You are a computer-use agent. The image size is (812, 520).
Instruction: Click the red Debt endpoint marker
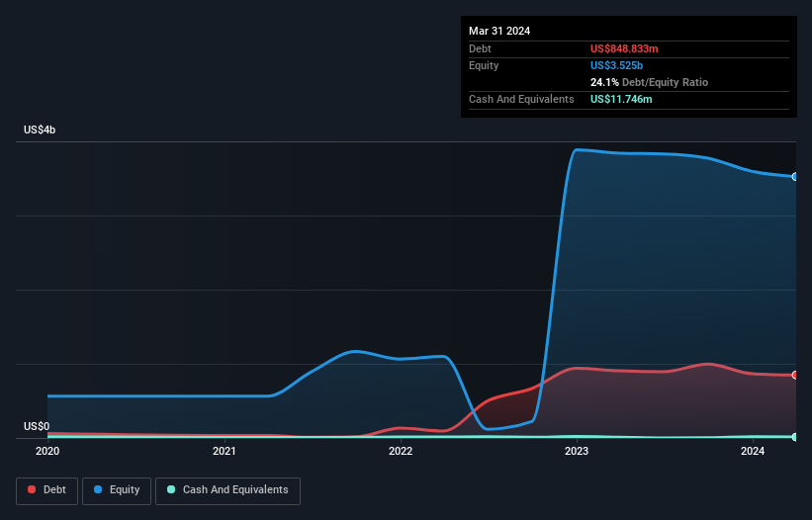[x=795, y=375]
